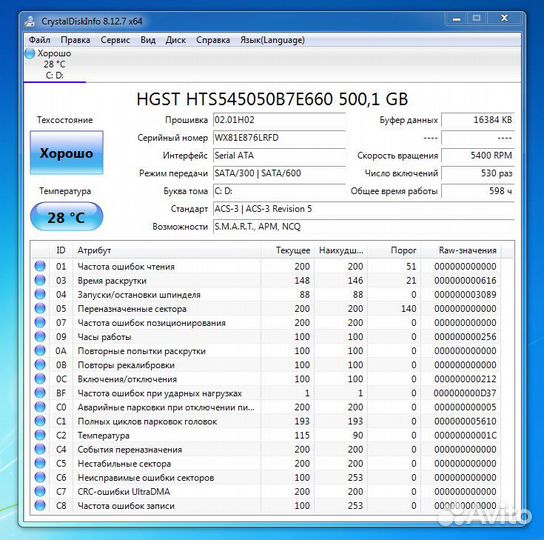
Task: Click status orb for Аварийные парковки row
Action: (x=40, y=407)
